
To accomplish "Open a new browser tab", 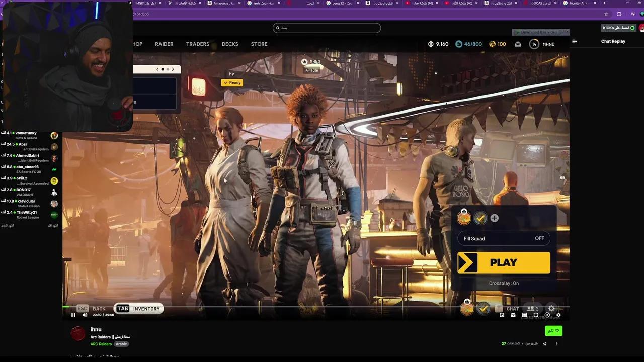I will coord(604,3).
